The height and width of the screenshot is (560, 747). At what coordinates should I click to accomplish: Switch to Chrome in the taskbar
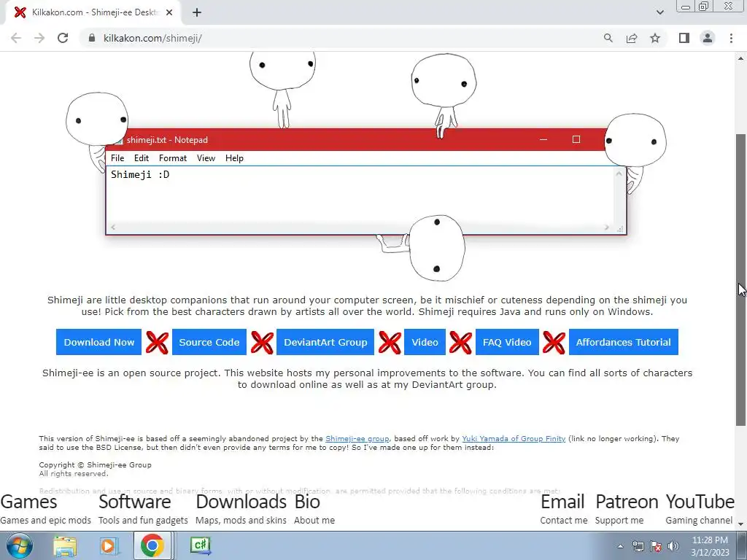pyautogui.click(x=152, y=545)
